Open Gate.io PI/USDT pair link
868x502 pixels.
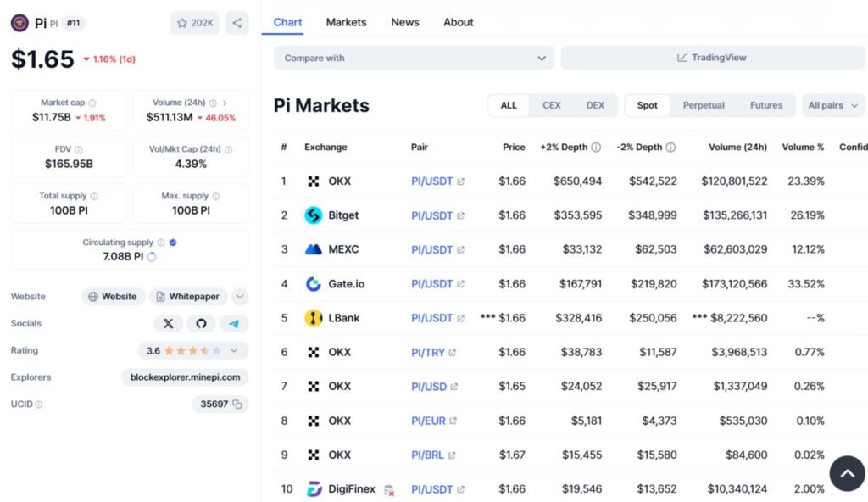click(x=437, y=284)
